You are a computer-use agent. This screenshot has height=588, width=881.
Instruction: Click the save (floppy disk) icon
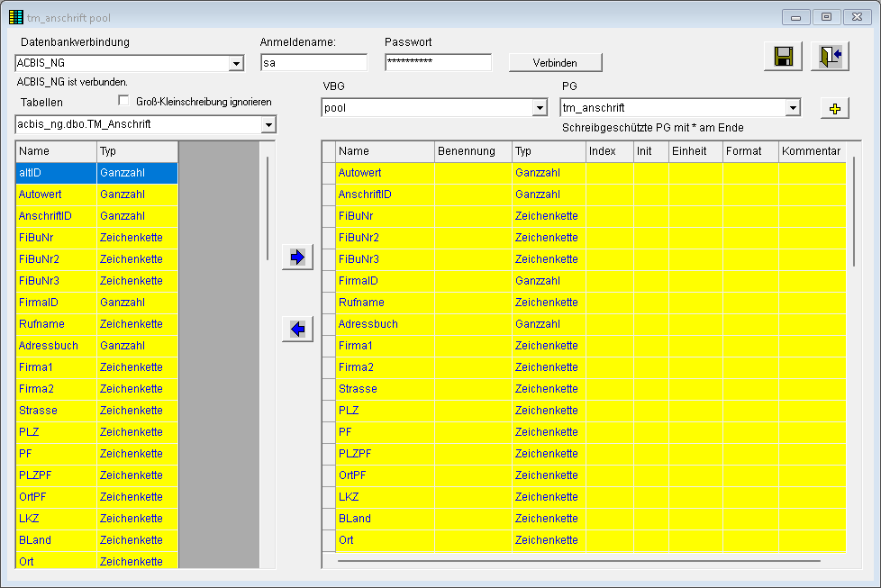(783, 56)
